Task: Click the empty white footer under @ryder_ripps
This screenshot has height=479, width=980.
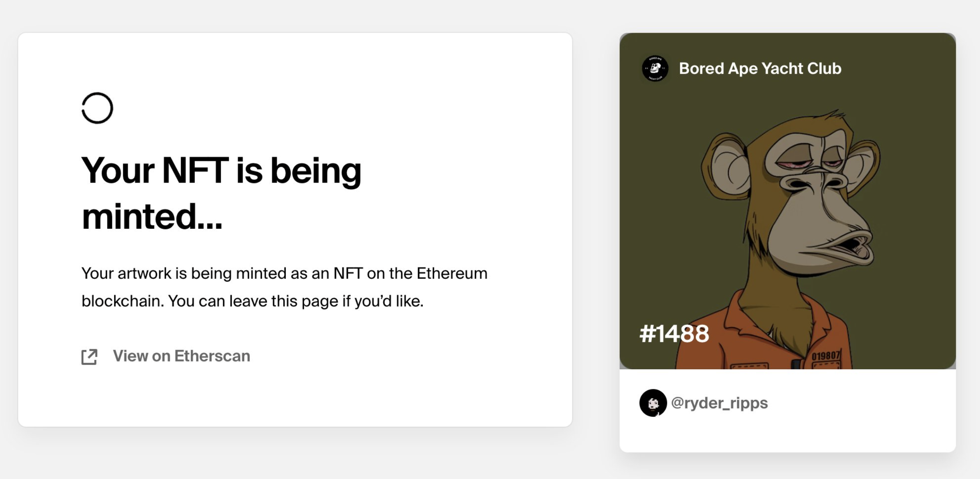Action: (788, 436)
